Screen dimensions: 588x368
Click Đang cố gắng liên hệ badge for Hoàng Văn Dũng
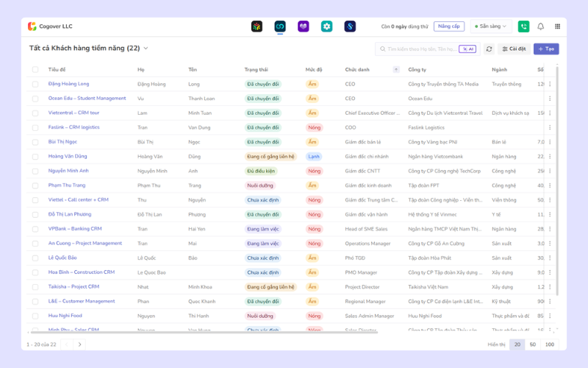click(270, 157)
